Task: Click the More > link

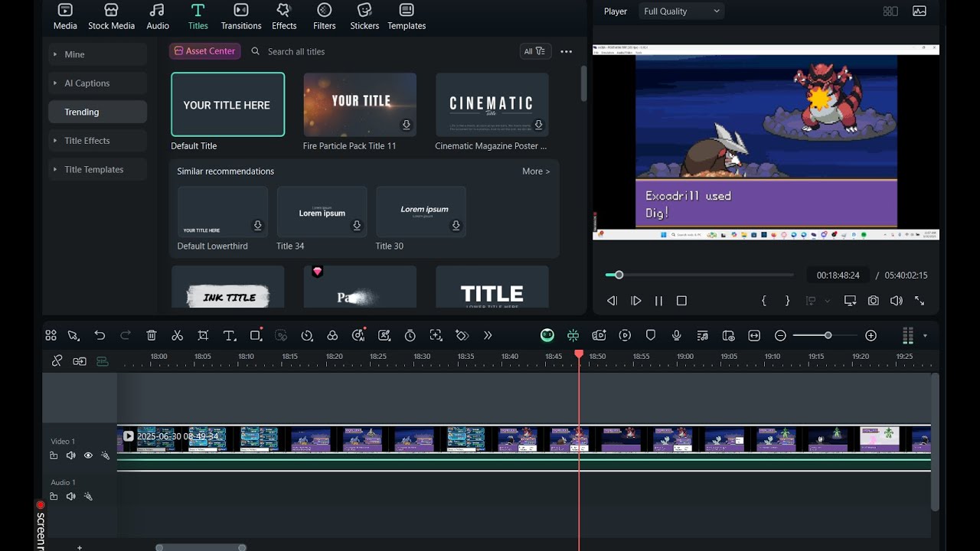Action: [x=536, y=171]
